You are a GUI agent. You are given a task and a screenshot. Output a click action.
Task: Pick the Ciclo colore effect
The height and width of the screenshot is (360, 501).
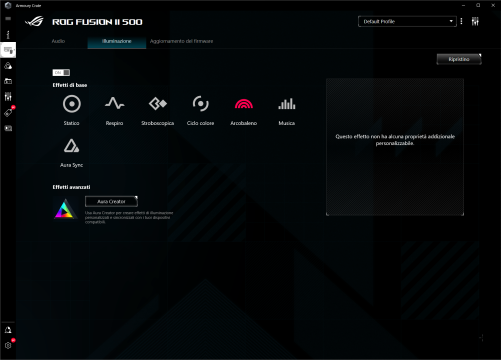(x=200, y=110)
